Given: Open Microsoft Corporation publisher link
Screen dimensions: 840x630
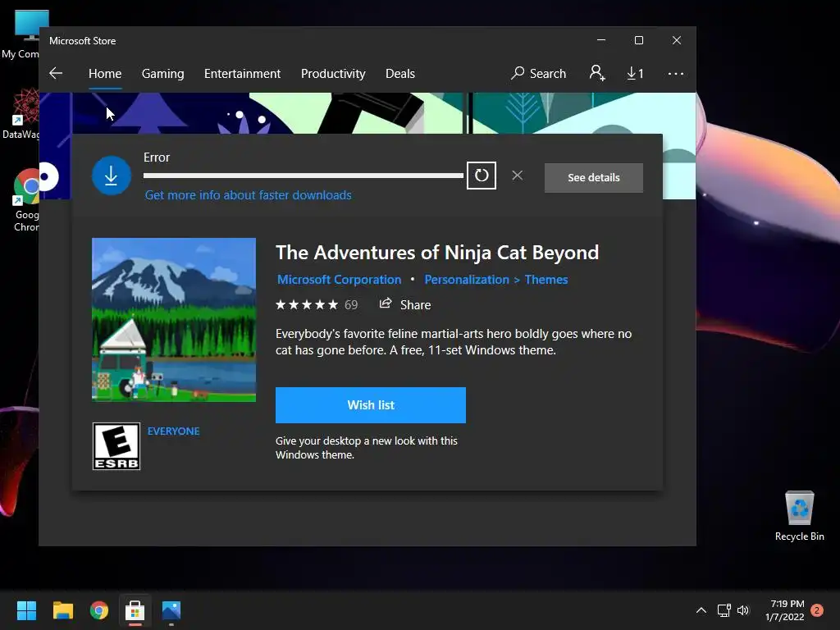Looking at the screenshot, I should [339, 280].
